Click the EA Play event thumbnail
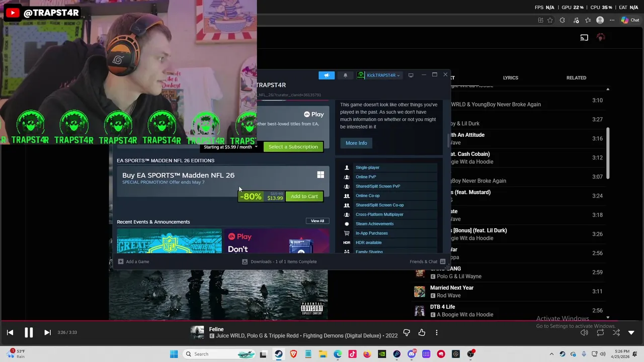This screenshot has height=362, width=644. click(276, 241)
